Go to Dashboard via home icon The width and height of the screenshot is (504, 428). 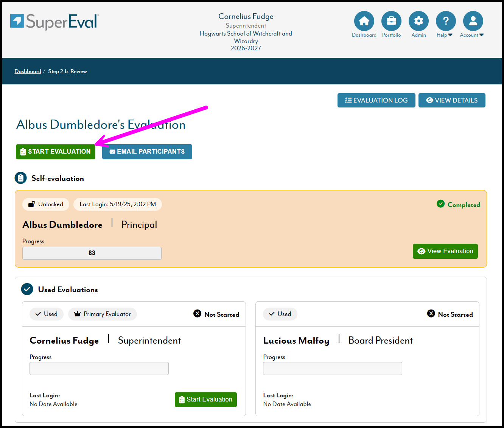(x=364, y=21)
